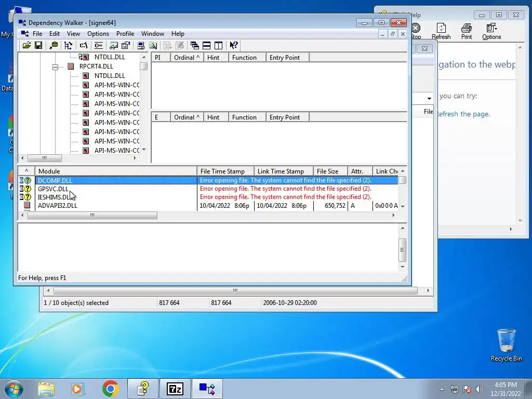This screenshot has height=399, width=532.
Task: Click the context help arrow-question icon
Action: pos(233,45)
